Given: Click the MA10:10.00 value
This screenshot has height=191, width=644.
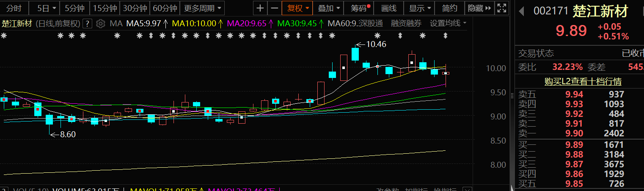Looking at the screenshot, I should click(x=194, y=23).
